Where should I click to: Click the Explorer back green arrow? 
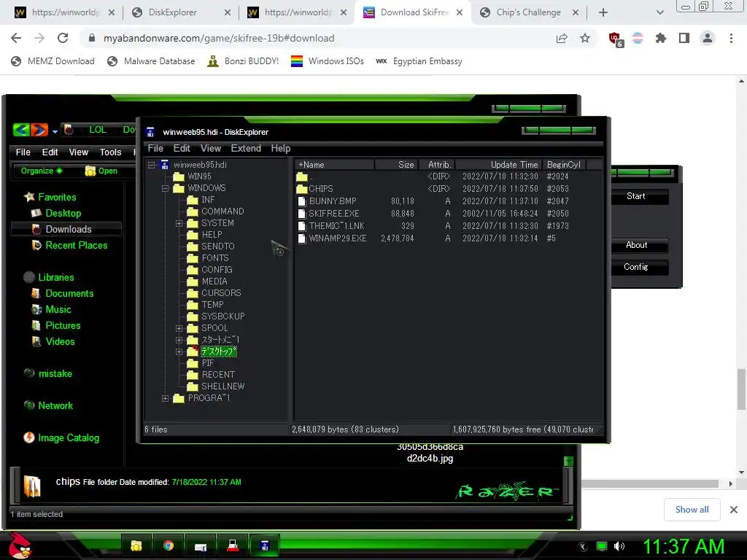pyautogui.click(x=21, y=130)
